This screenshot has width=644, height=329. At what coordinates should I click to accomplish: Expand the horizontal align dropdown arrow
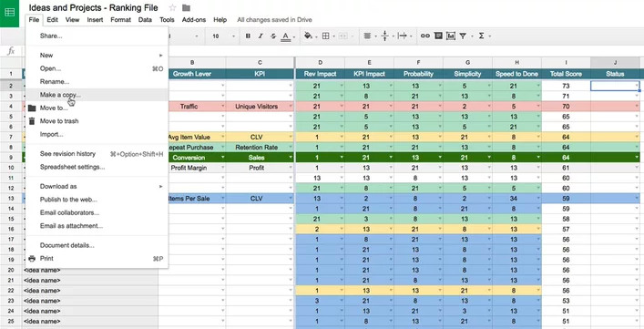(x=376, y=36)
